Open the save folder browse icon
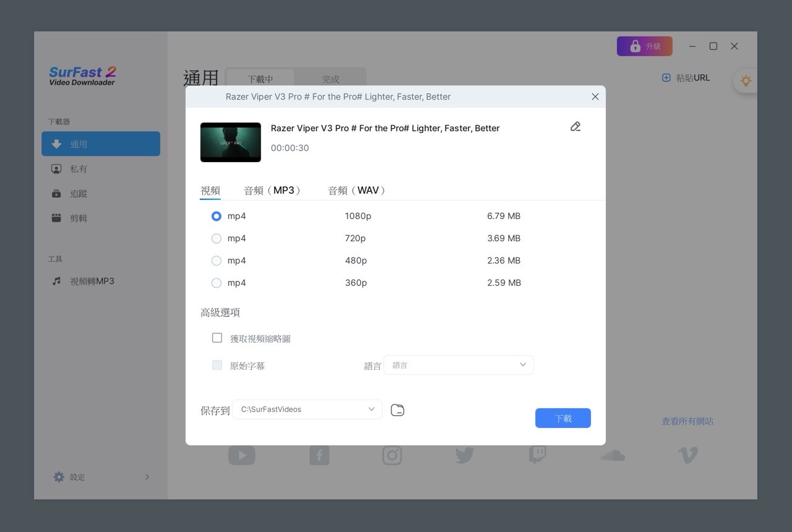 (397, 410)
